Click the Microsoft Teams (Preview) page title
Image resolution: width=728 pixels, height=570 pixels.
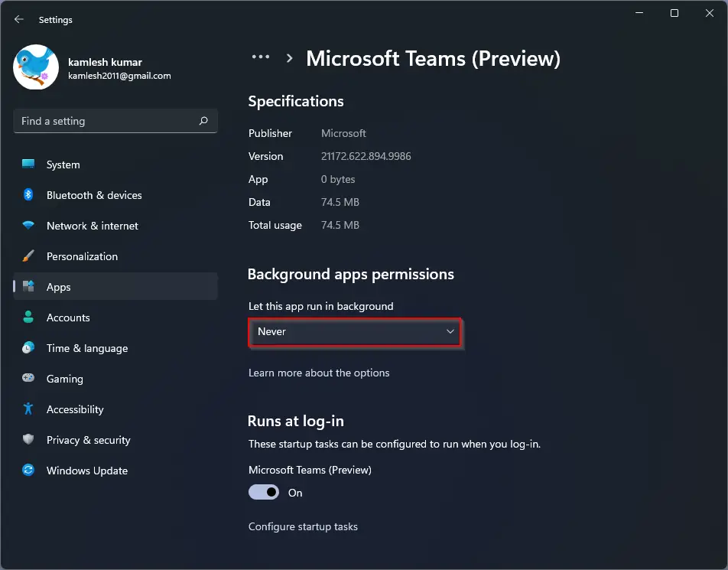tap(433, 59)
